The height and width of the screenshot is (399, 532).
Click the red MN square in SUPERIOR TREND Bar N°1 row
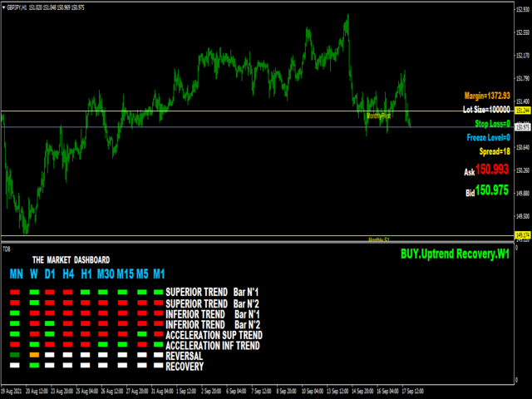pyautogui.click(x=15, y=292)
